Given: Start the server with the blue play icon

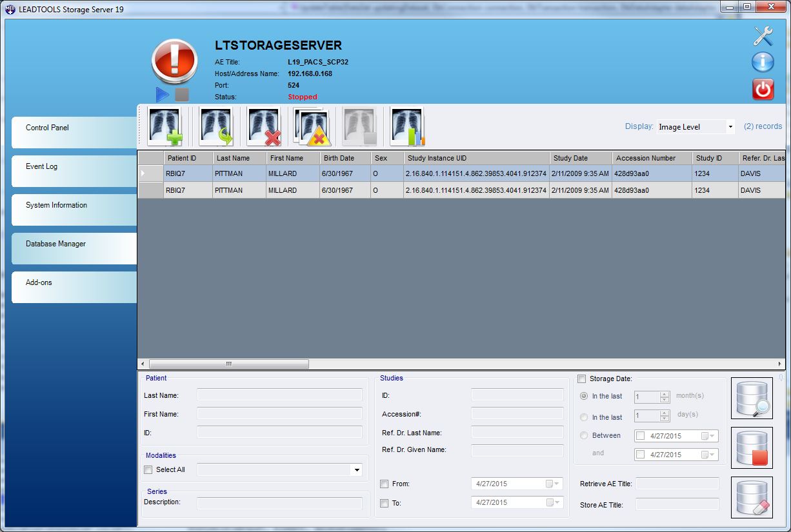Looking at the screenshot, I should (x=162, y=95).
